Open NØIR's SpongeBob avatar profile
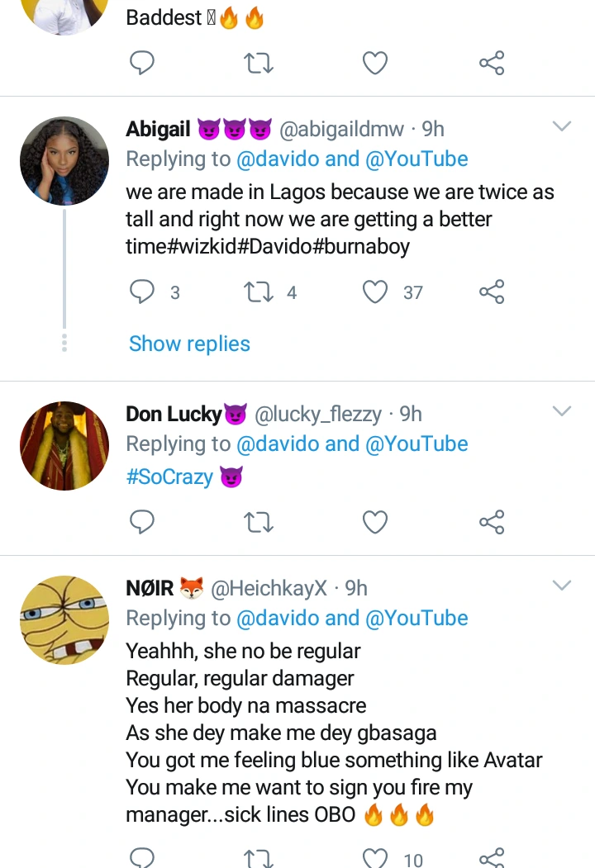This screenshot has width=595, height=868. tap(64, 619)
